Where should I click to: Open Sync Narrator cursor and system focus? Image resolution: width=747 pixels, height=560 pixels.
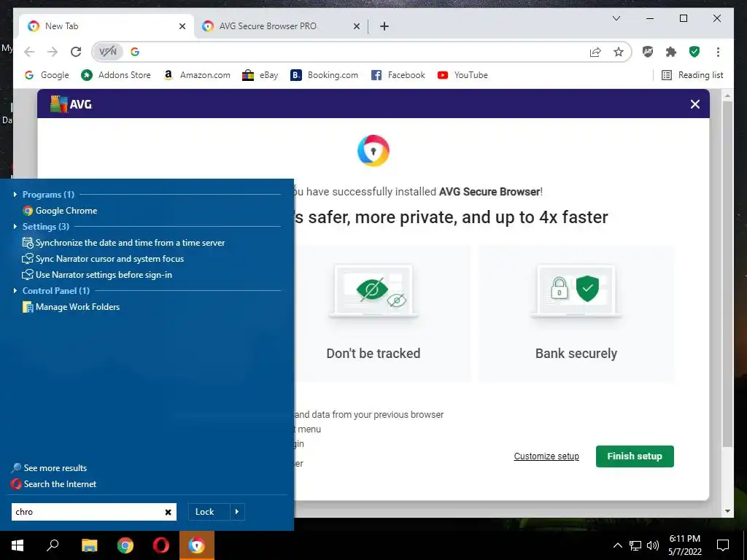[104, 259]
